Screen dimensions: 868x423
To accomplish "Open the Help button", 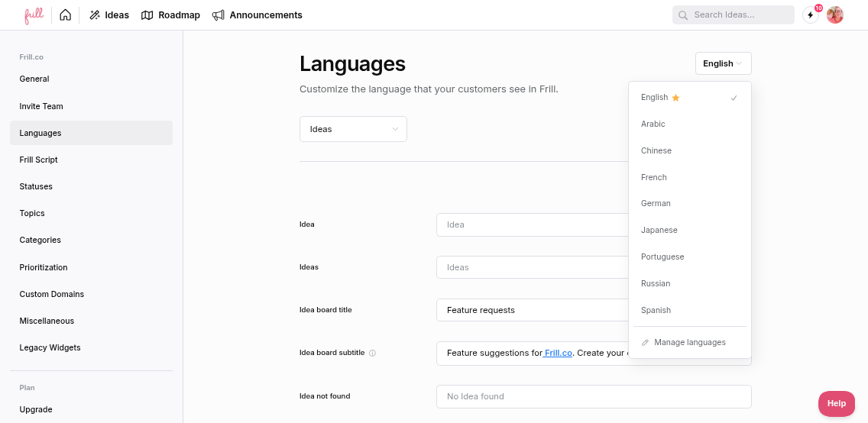I will (x=837, y=404).
